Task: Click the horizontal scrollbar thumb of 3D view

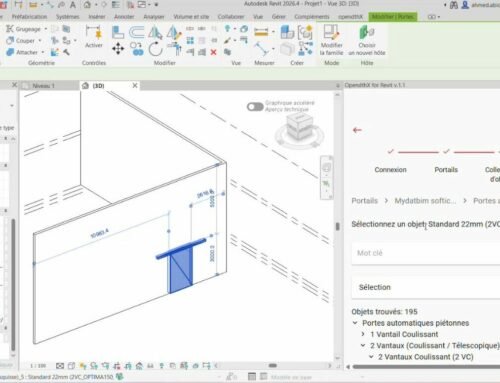Action: (273, 365)
